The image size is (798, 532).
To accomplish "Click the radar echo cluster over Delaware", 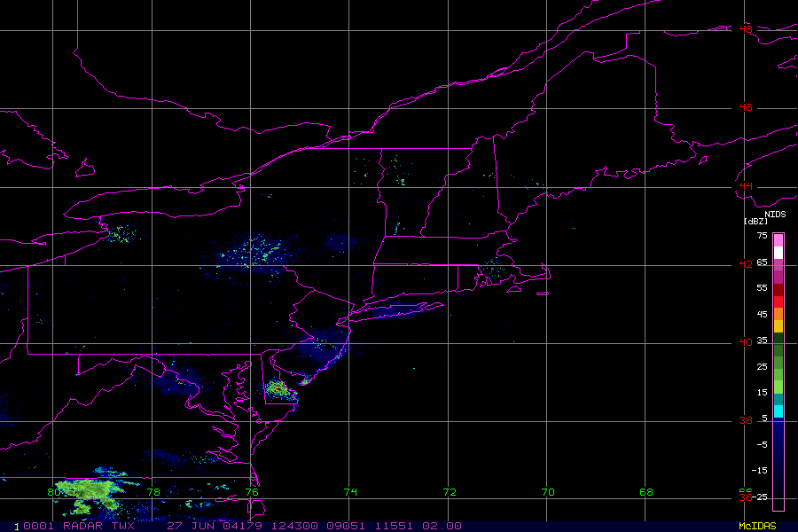I will [279, 389].
